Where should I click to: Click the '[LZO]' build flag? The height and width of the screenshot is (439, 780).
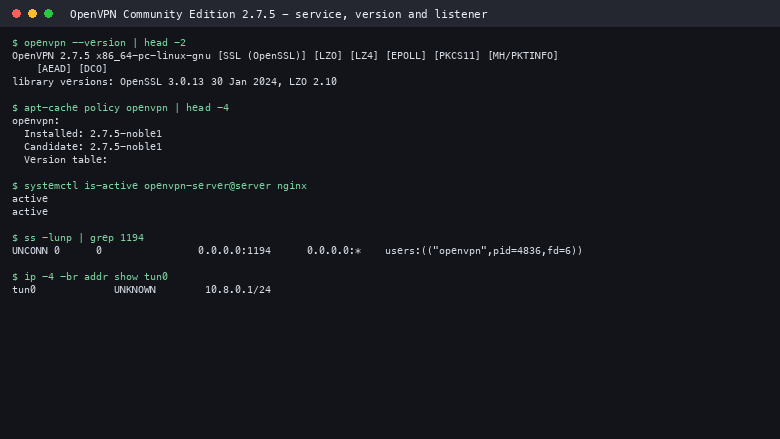[328, 56]
